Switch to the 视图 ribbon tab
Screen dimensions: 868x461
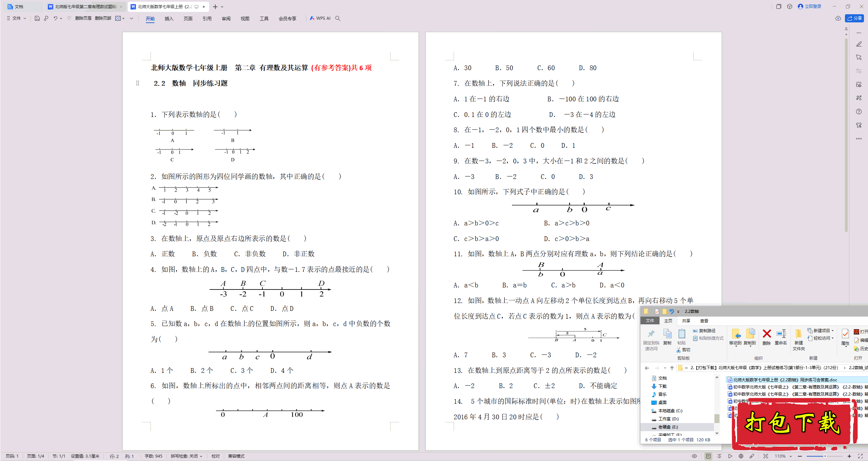[x=245, y=19]
